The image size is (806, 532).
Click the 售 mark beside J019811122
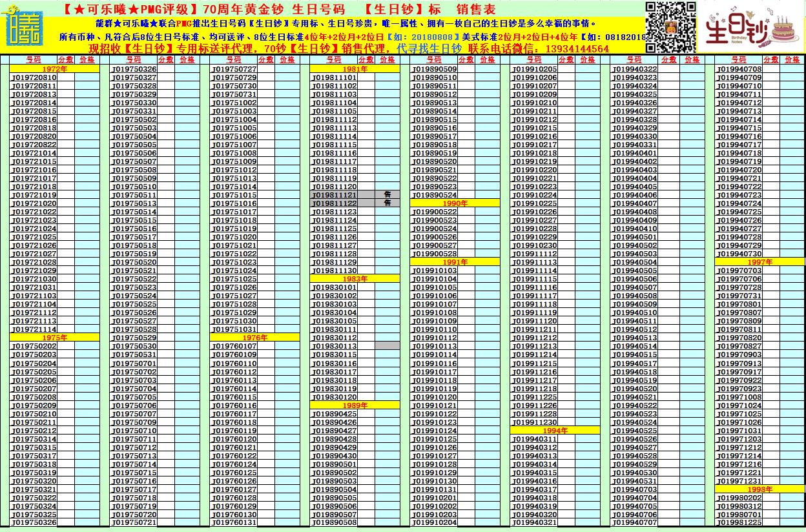coord(387,203)
